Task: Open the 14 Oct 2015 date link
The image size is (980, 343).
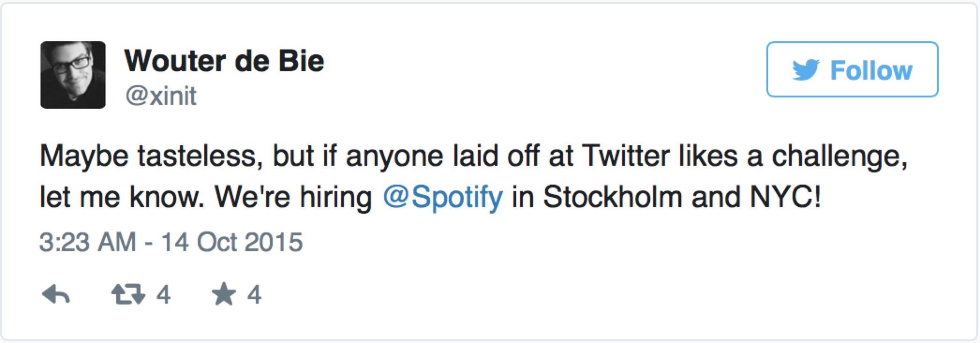Action: tap(232, 242)
